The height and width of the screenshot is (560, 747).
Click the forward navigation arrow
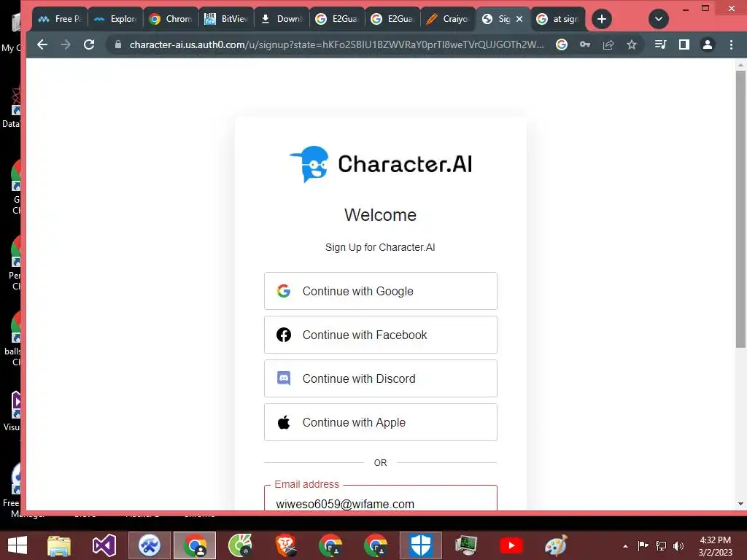click(x=66, y=44)
